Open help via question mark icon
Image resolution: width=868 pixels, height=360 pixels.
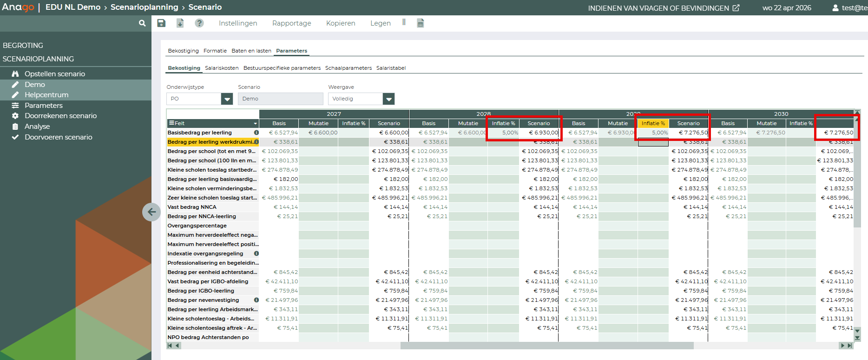199,23
